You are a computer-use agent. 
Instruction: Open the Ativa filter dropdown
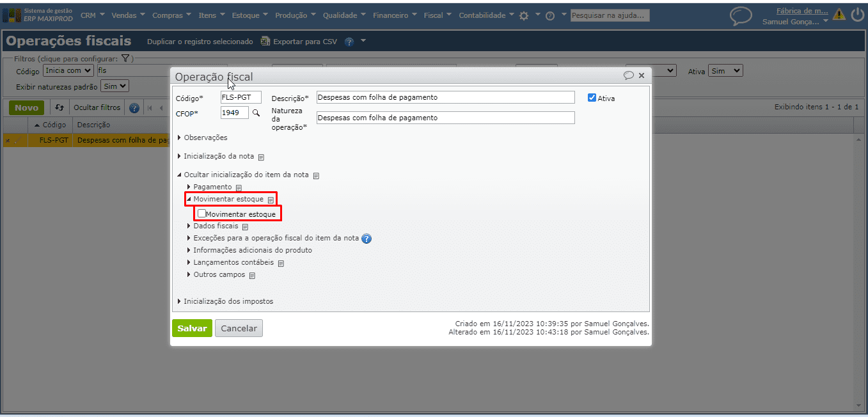tap(725, 71)
